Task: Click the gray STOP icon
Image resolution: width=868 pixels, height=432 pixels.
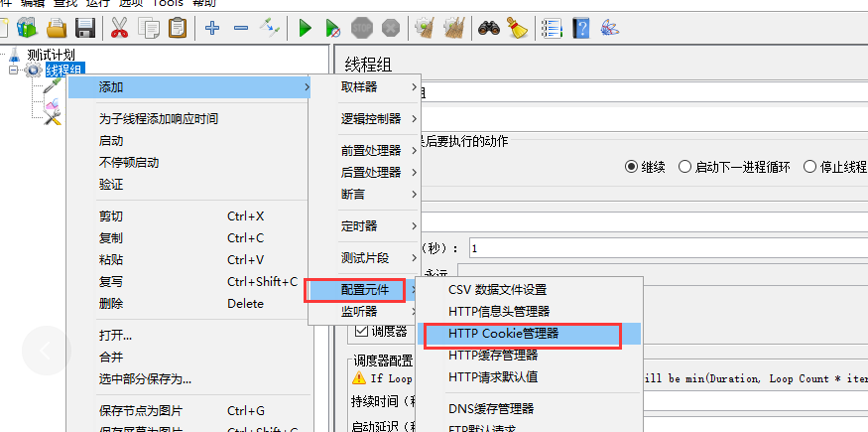Action: pos(361,27)
